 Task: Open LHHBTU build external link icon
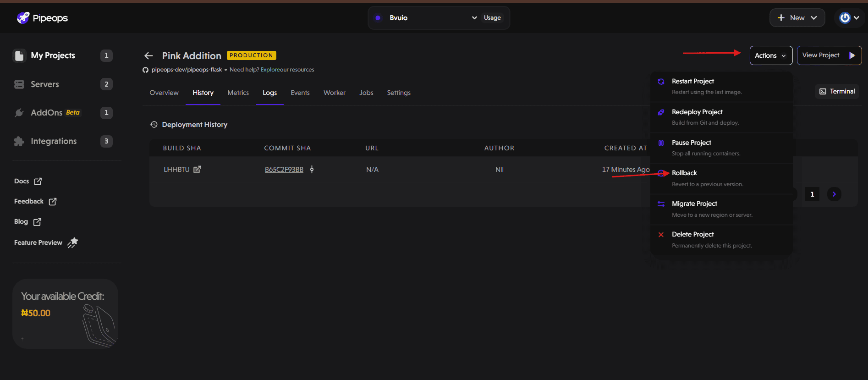(x=197, y=170)
